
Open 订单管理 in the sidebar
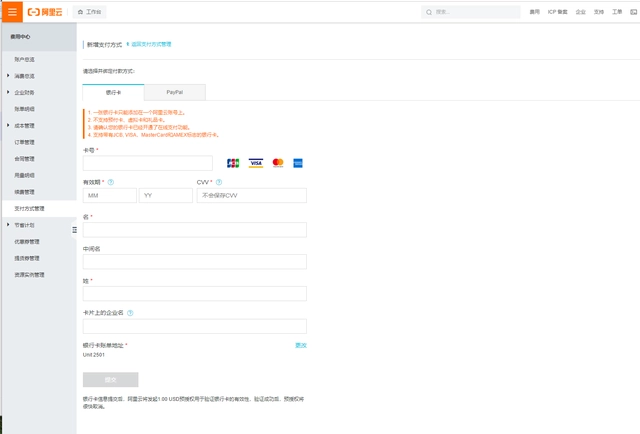(25, 142)
